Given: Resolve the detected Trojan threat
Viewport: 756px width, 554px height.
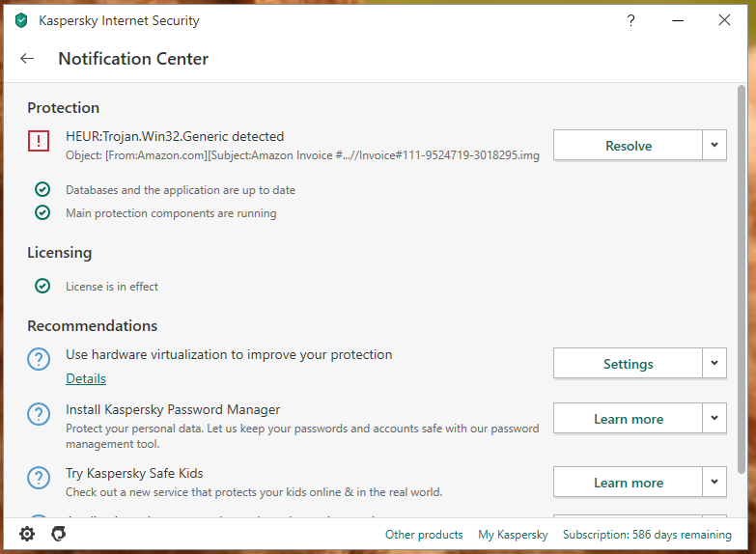Looking at the screenshot, I should pos(628,145).
